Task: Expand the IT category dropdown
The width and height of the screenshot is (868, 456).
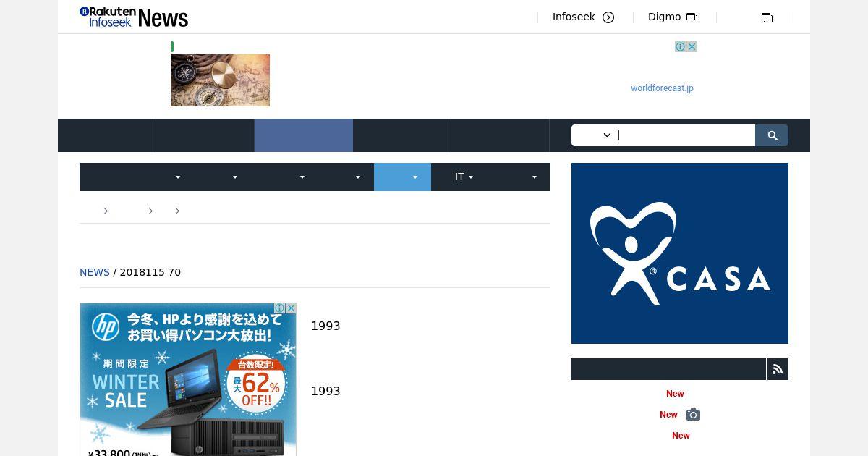Action: tap(464, 177)
